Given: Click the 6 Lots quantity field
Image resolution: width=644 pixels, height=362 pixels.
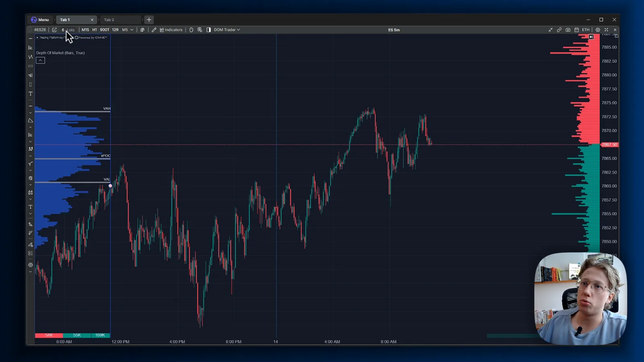Looking at the screenshot, I should tap(68, 30).
